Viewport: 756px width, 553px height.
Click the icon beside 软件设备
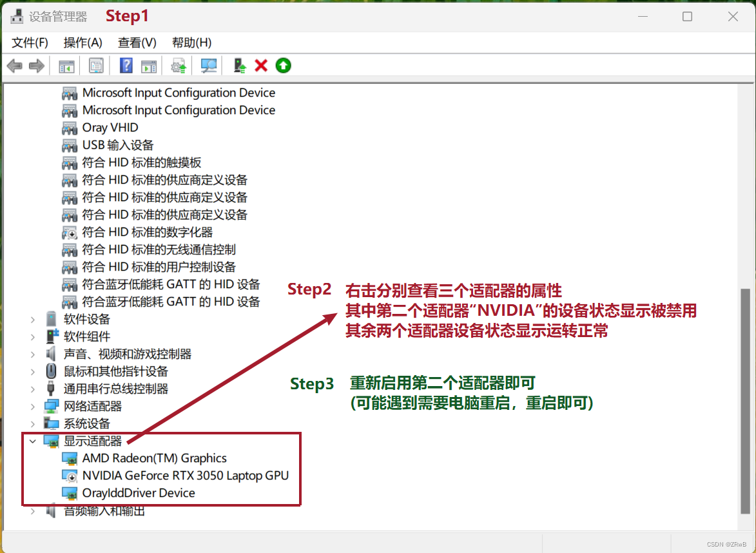point(51,318)
